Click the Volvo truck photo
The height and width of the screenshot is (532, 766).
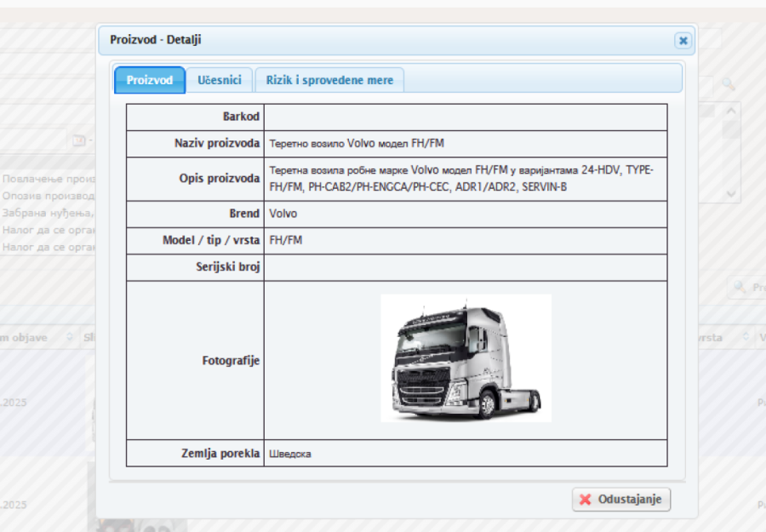click(466, 358)
